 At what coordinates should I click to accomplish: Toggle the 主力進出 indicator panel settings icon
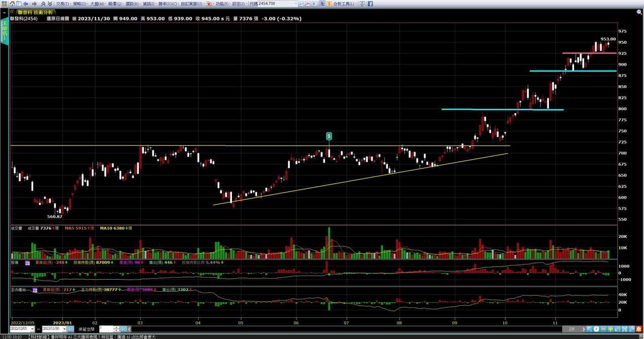(x=35, y=290)
